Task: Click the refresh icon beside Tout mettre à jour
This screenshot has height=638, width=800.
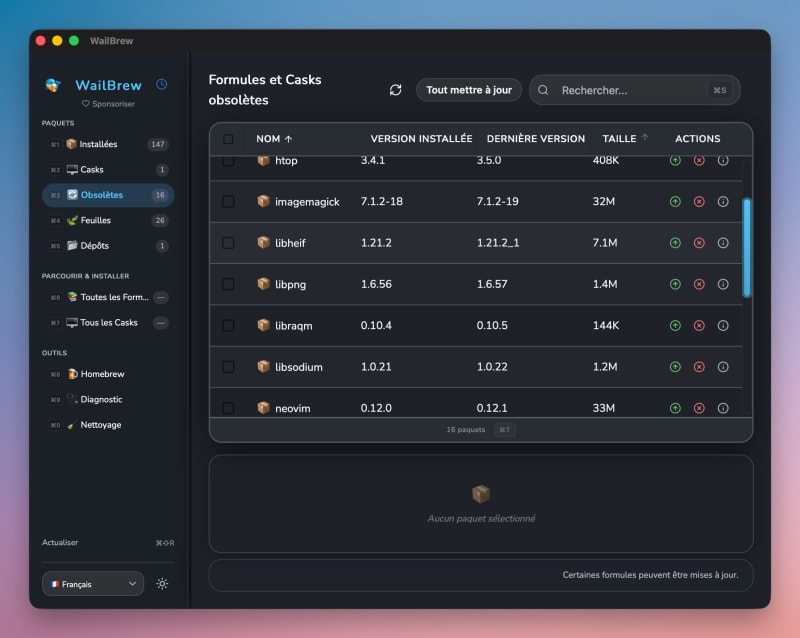Action: (395, 90)
